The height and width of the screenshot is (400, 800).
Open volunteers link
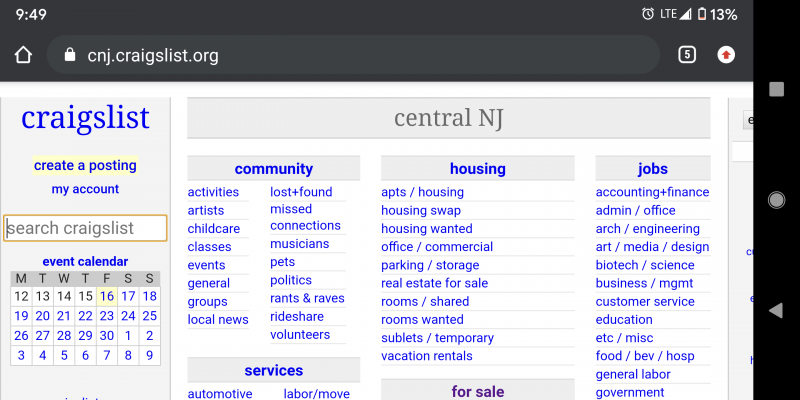click(300, 335)
